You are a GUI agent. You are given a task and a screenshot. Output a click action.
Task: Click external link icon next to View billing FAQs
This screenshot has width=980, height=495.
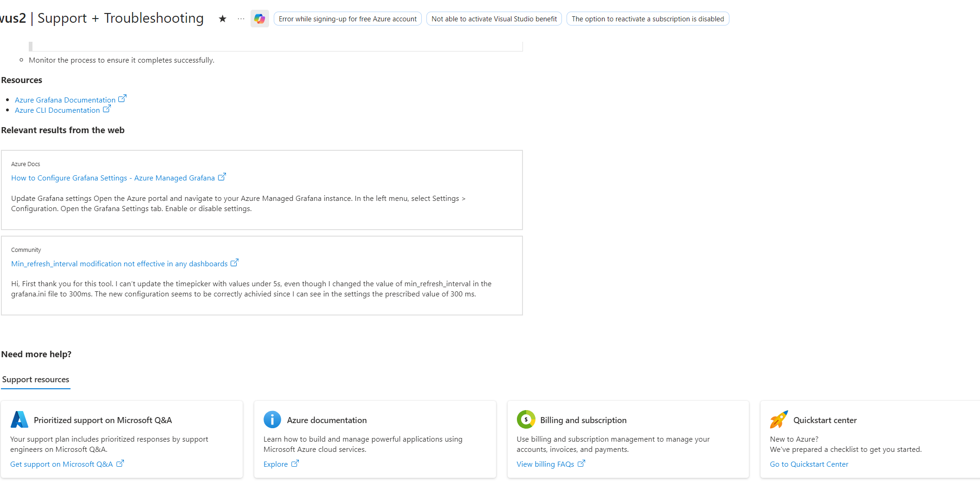point(581,463)
